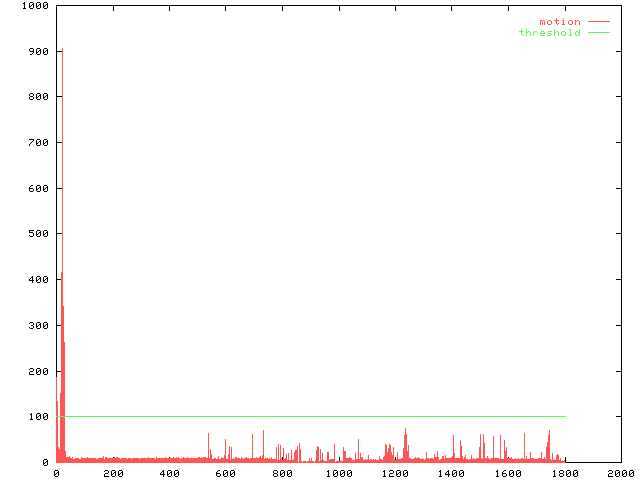Viewport: 640px width, 480px height.
Task: Click the right end of the green threshold line
Action: point(564,416)
